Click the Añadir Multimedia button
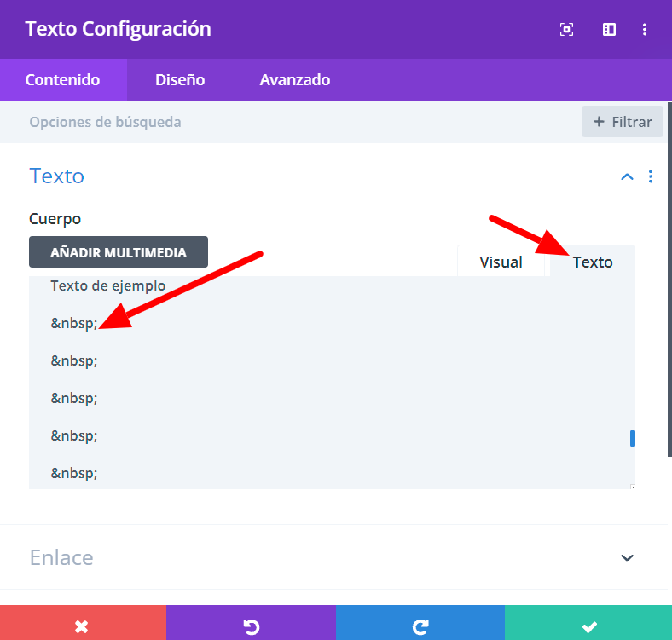This screenshot has width=672, height=640. (x=119, y=252)
